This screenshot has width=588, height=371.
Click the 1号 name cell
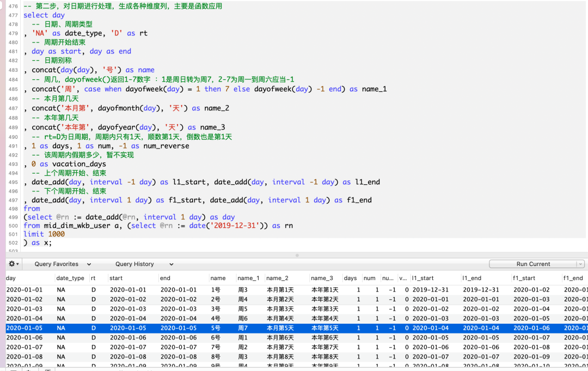(x=216, y=290)
